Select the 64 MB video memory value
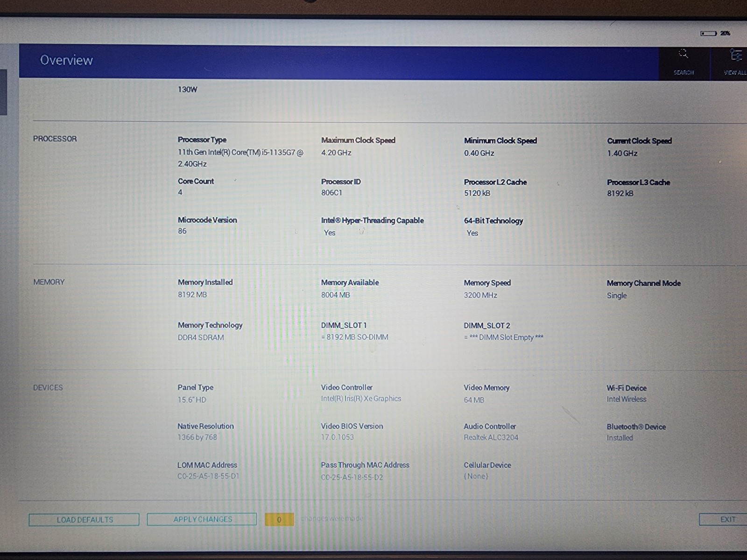This screenshot has height=560, width=747. click(474, 400)
